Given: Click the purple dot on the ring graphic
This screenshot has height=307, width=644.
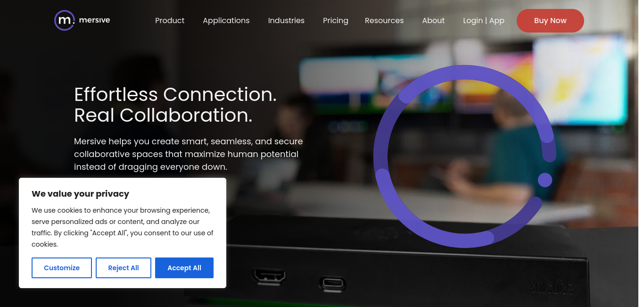Looking at the screenshot, I should click(545, 180).
